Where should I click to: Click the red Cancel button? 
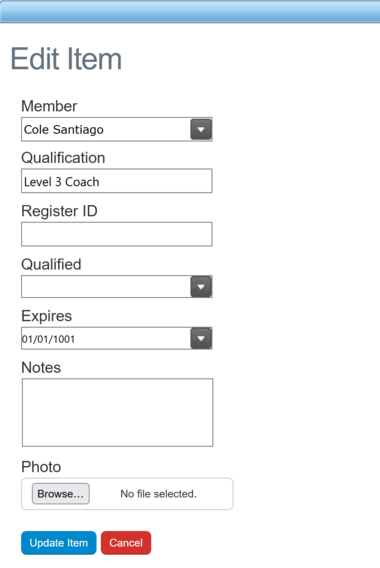point(126,543)
